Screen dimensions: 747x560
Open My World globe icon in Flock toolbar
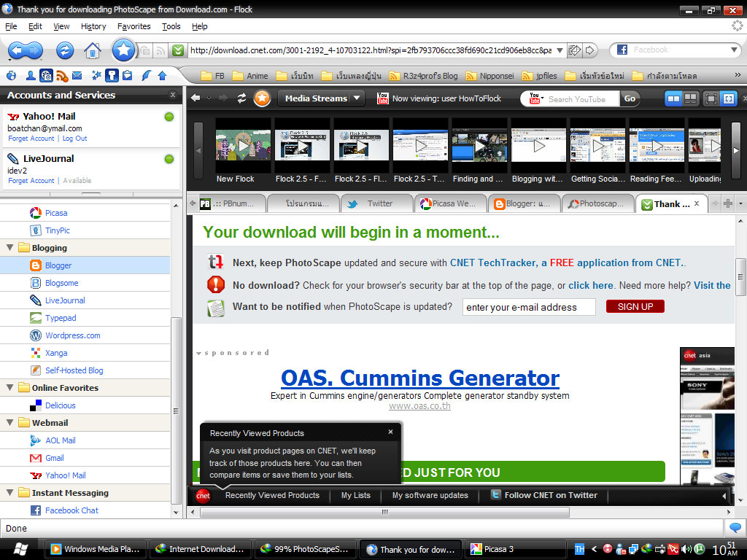click(12, 75)
